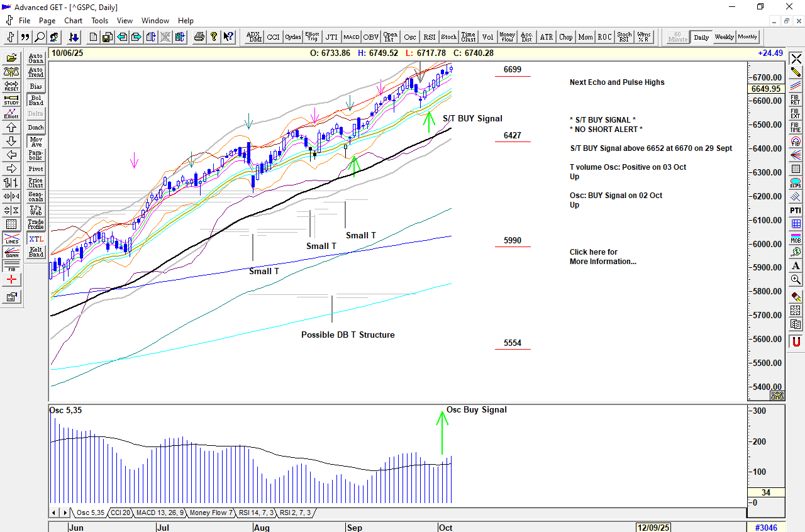Select the MOB icon on right sidebar

[796, 238]
